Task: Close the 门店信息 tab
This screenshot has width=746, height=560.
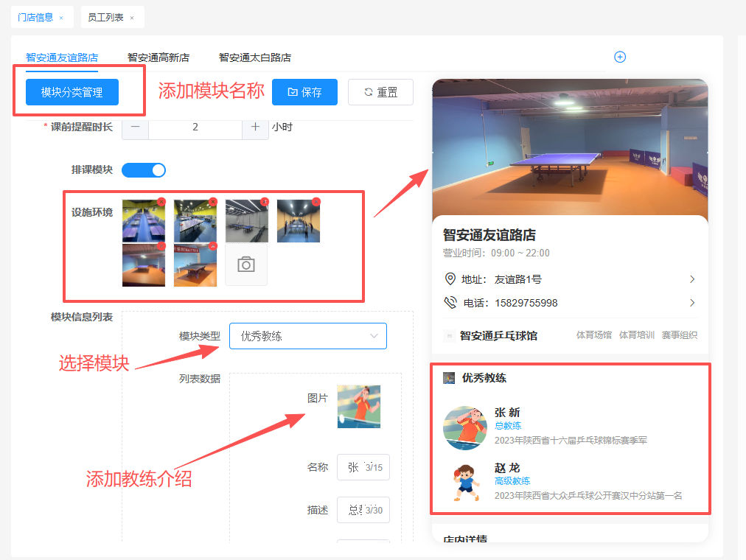Action: [x=61, y=18]
